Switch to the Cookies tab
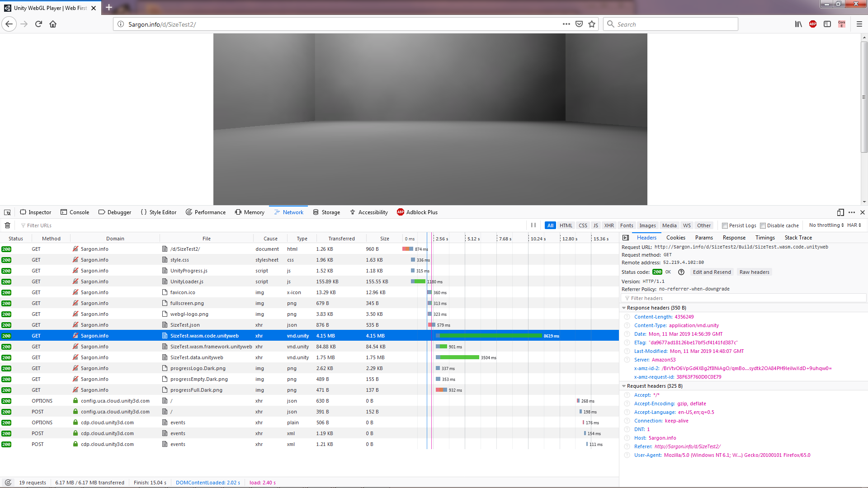This screenshot has height=488, width=868. point(675,237)
